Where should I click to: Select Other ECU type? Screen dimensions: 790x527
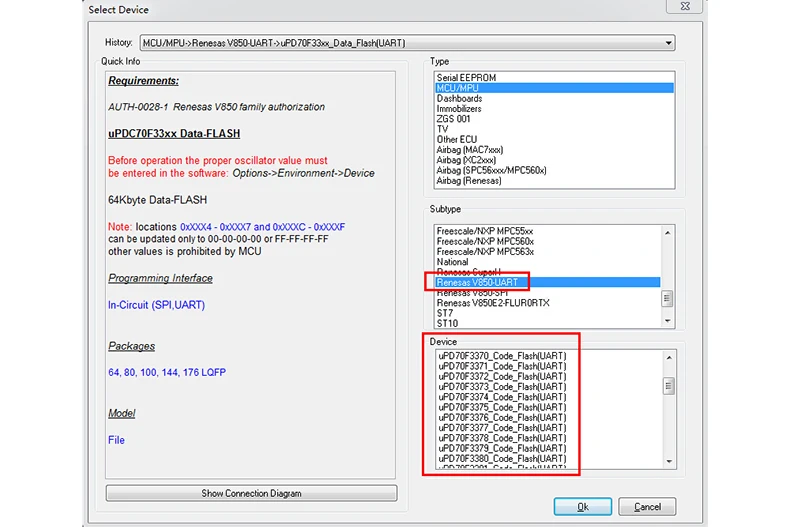coord(554,139)
